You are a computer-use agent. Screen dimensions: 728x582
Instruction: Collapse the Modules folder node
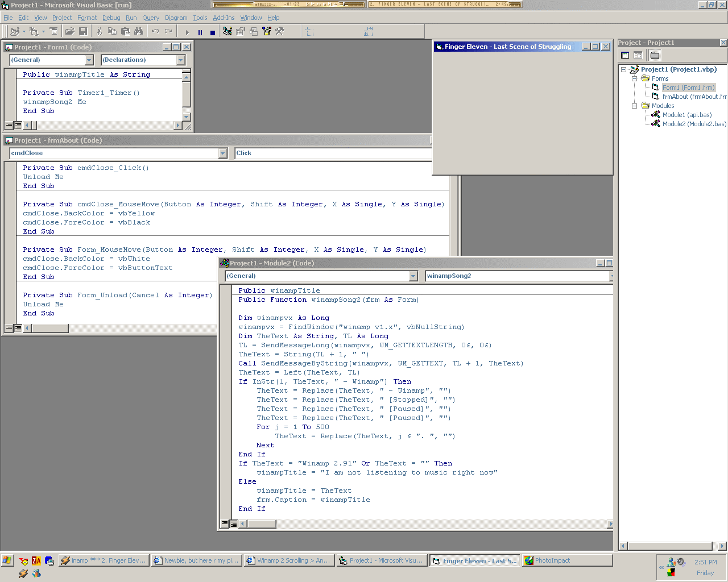click(x=634, y=106)
